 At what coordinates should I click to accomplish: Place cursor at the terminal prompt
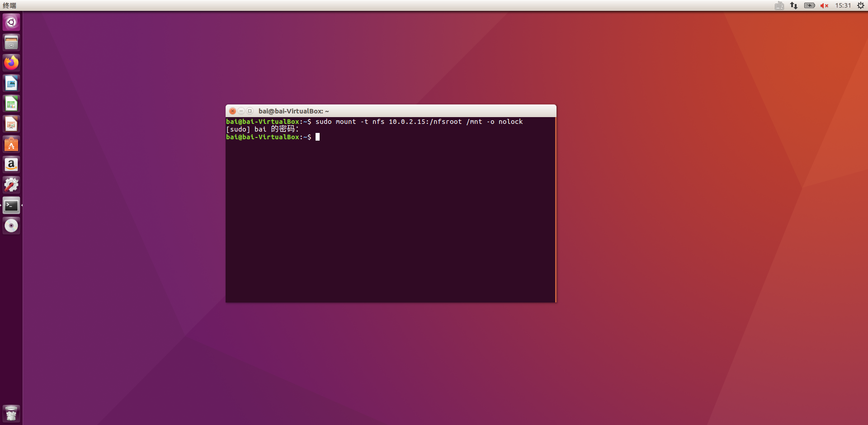318,137
